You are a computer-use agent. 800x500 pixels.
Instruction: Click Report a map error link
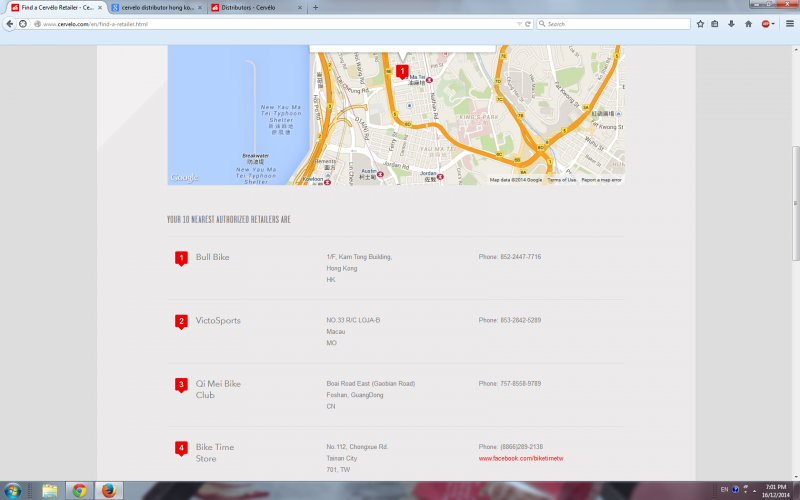[x=601, y=180]
